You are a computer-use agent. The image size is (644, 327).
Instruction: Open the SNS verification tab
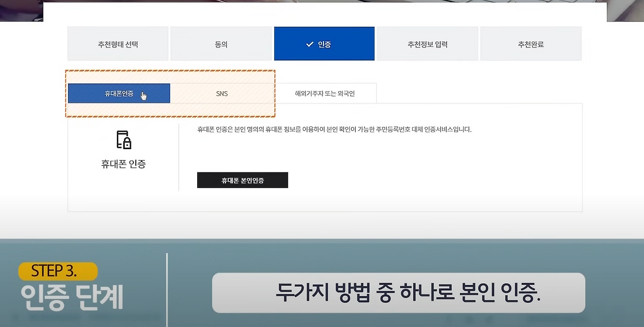(x=221, y=93)
